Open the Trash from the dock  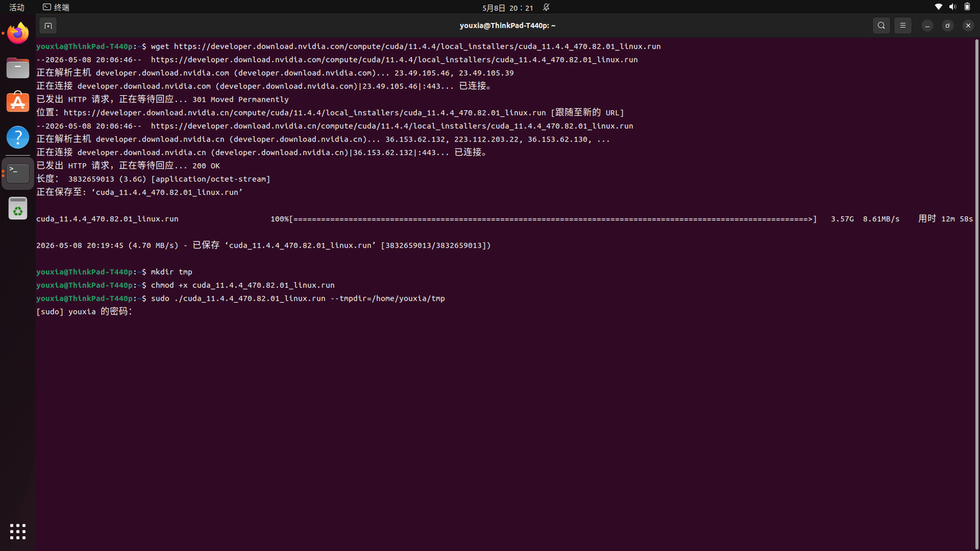[18, 209]
